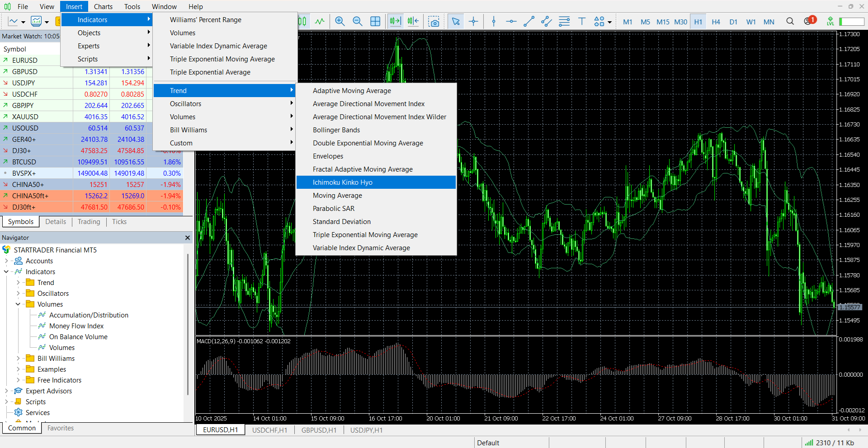Image resolution: width=868 pixels, height=448 pixels.
Task: Draw a horizontal line
Action: click(x=511, y=21)
